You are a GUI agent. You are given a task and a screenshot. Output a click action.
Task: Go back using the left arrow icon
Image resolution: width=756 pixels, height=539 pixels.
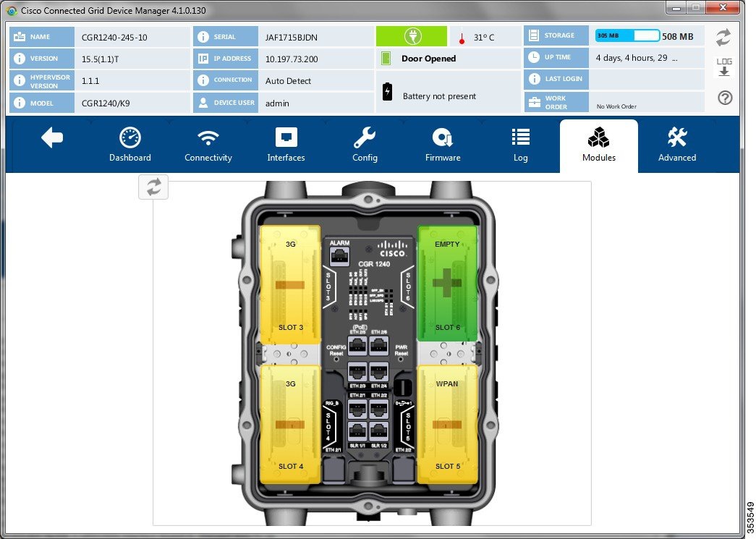52,138
